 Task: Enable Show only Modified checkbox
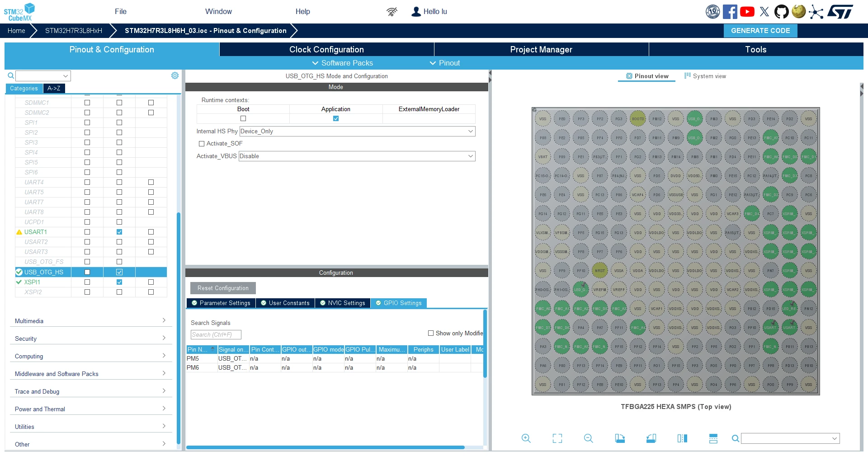pyautogui.click(x=431, y=333)
